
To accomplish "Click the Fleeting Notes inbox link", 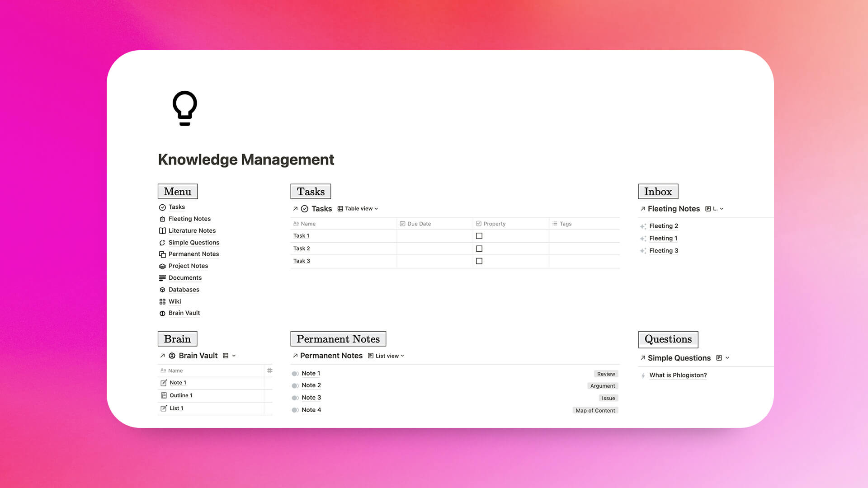I will (x=674, y=208).
